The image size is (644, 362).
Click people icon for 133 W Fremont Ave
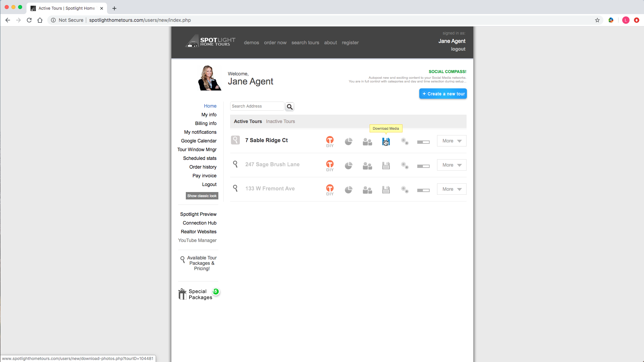coord(367,190)
